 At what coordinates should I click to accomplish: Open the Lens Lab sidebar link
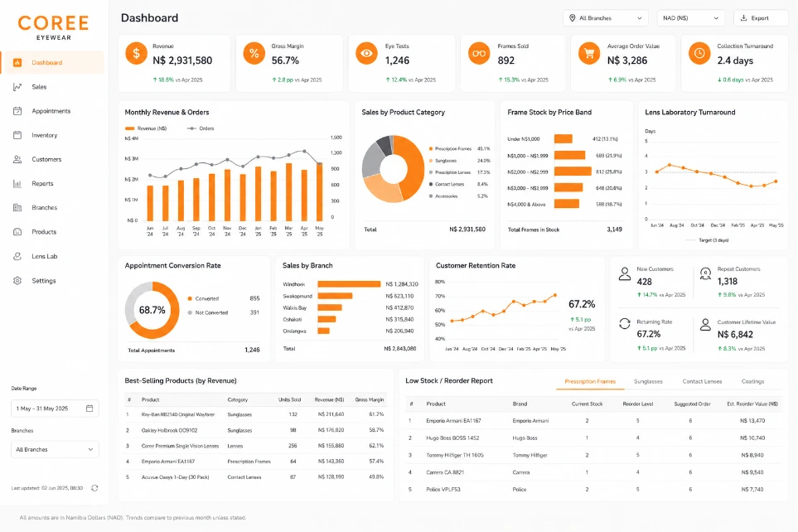(44, 256)
